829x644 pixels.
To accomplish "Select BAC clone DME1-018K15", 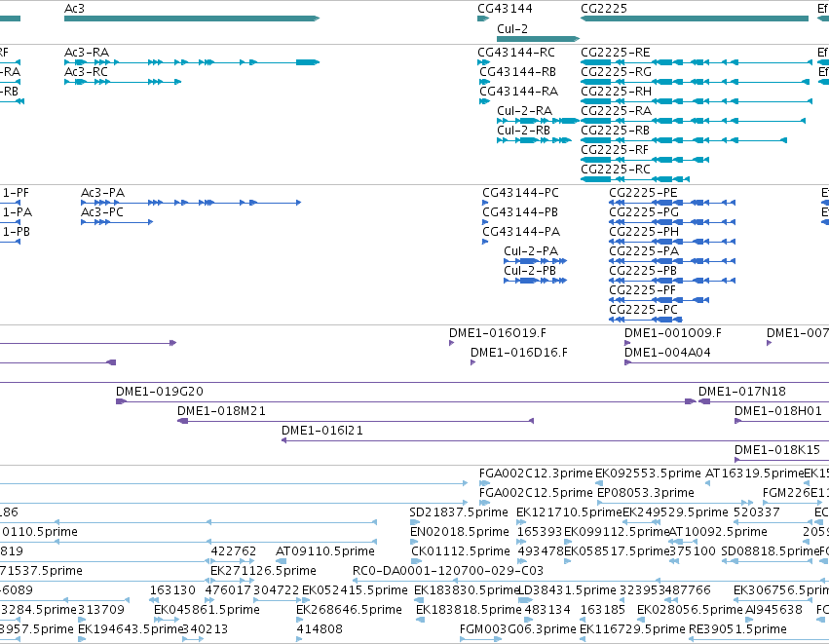I will click(781, 460).
